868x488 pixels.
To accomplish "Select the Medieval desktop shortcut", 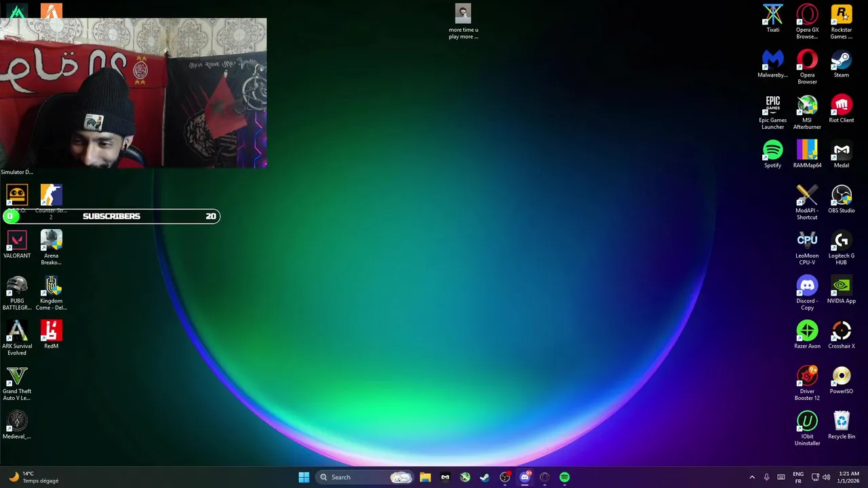I will 17,426.
